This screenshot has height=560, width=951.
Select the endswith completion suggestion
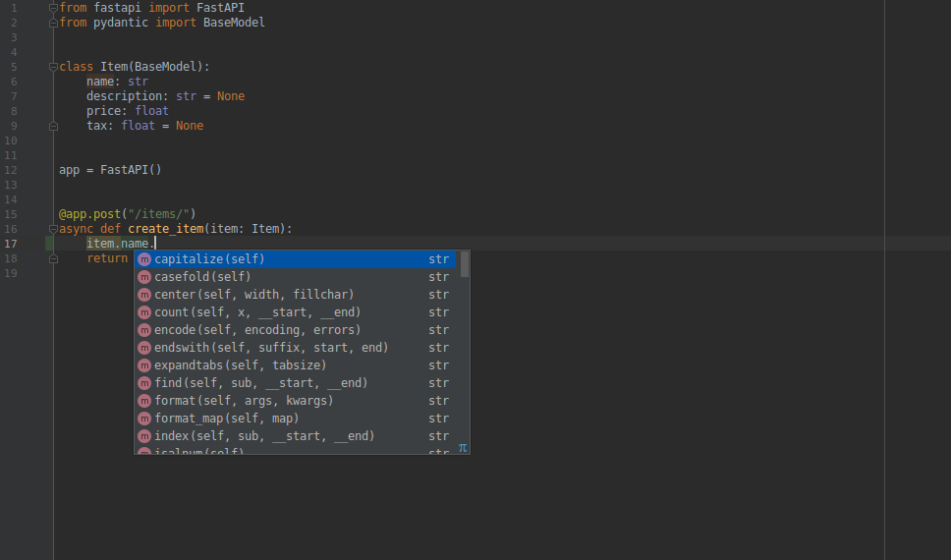pyautogui.click(x=271, y=348)
